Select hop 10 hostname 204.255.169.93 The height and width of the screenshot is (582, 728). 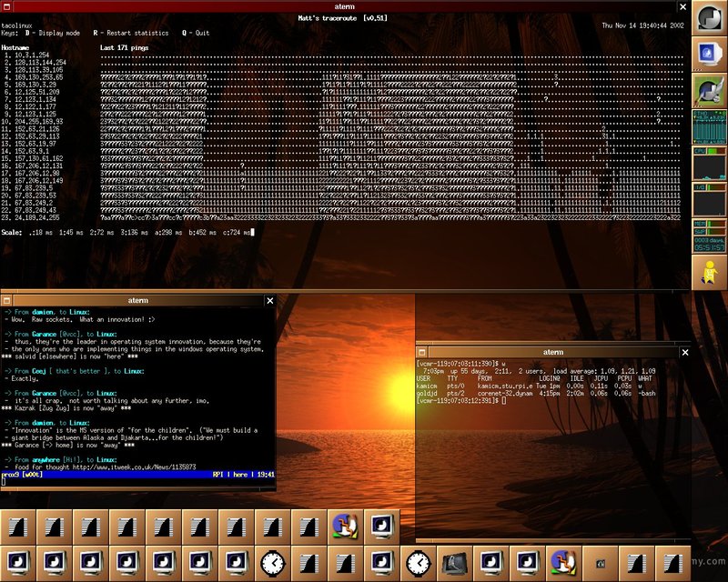38,122
